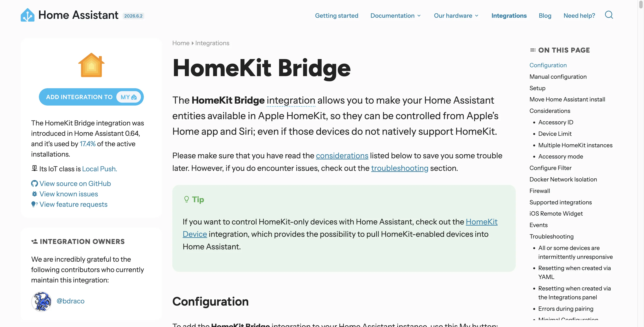Open the Local Push IoT class link
Screen dimensions: 644x327
tap(100, 169)
